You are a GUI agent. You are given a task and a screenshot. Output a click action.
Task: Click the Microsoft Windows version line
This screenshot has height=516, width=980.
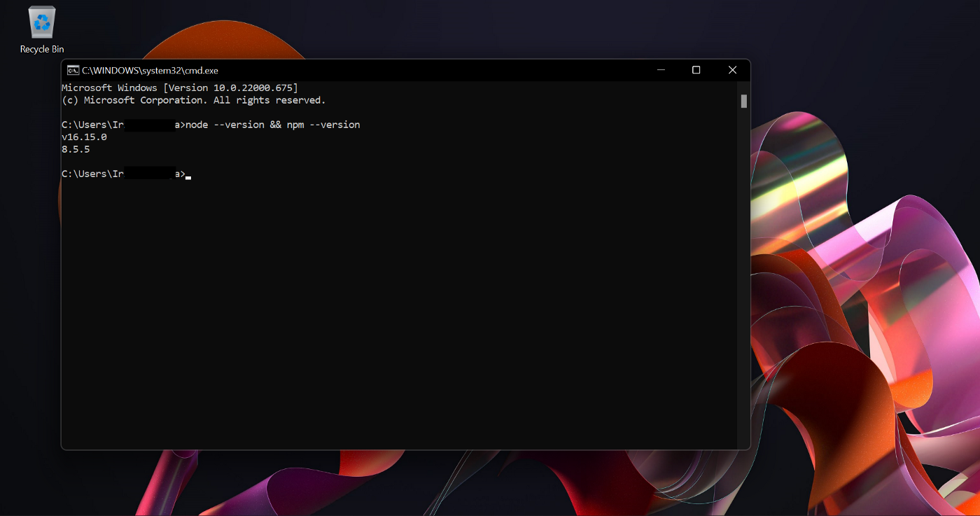[179, 88]
